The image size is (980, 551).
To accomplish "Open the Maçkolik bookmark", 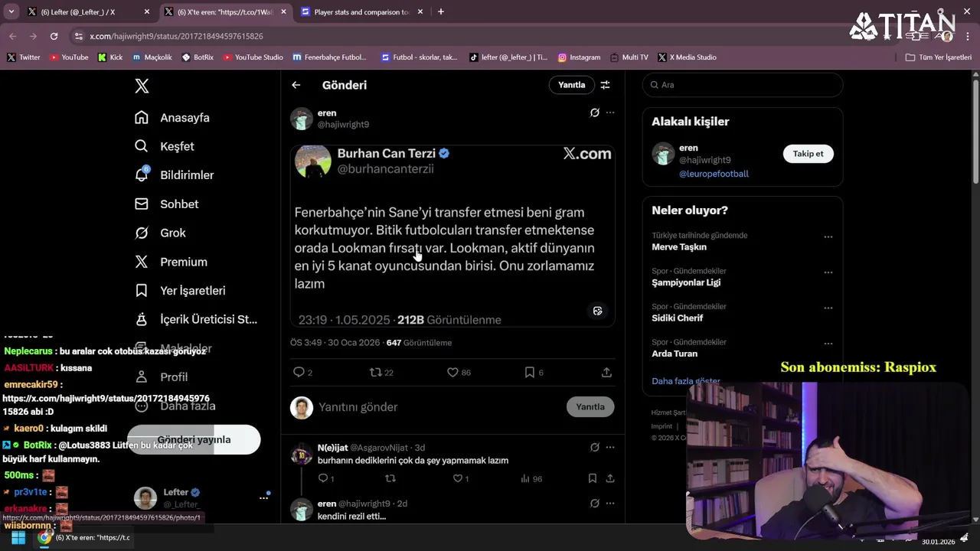I will 152,57.
